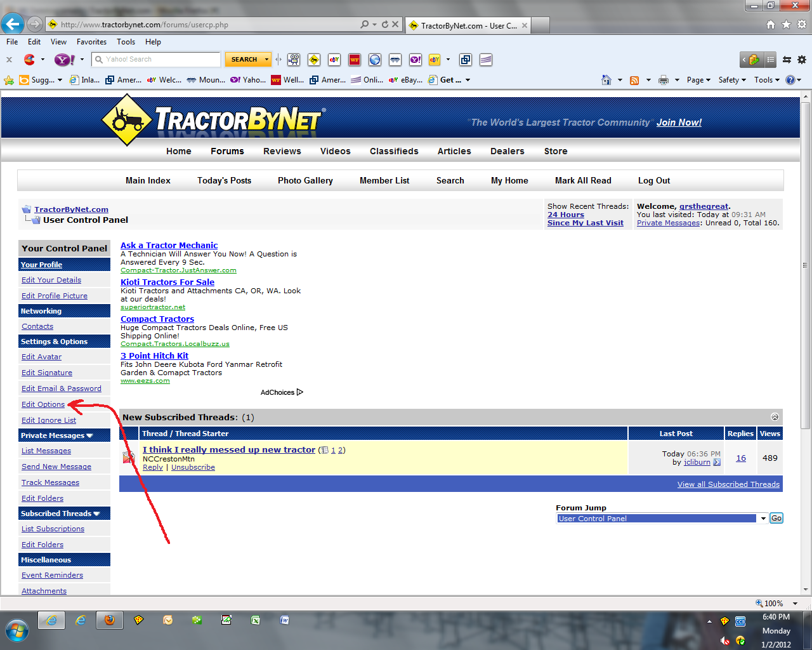Open Microsoft Word from the taskbar

click(285, 620)
